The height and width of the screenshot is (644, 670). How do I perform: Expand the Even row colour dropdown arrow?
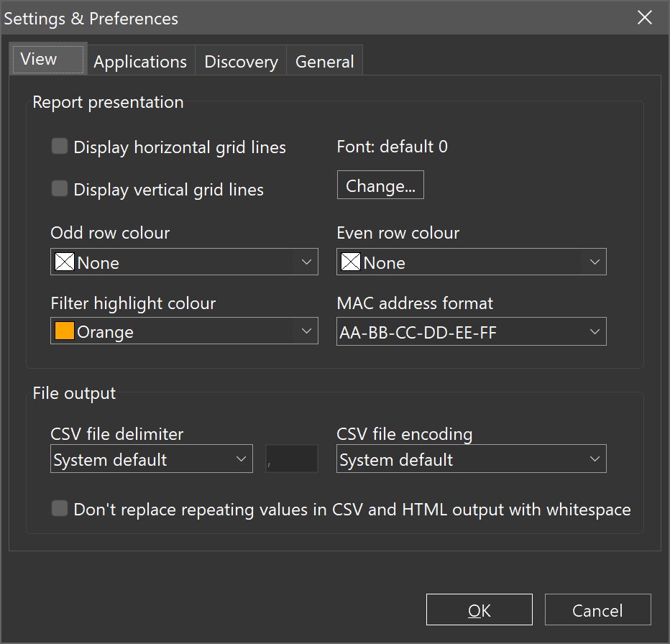pos(595,262)
